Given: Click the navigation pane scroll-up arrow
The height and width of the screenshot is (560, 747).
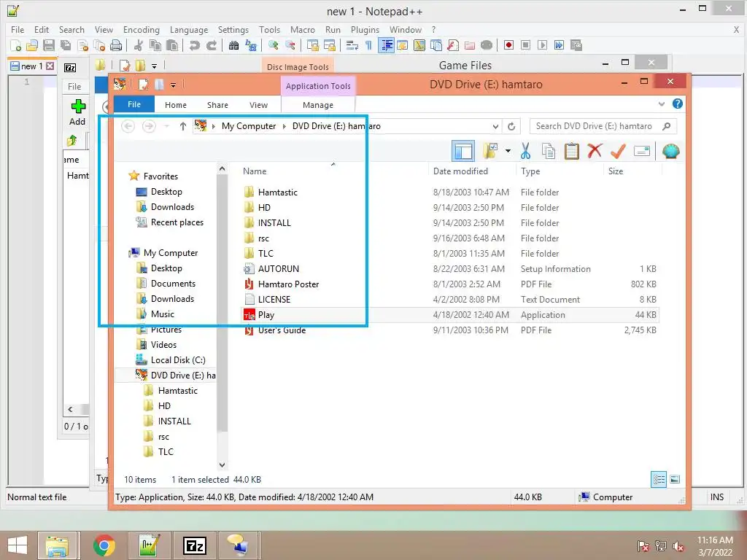Looking at the screenshot, I should pos(222,168).
